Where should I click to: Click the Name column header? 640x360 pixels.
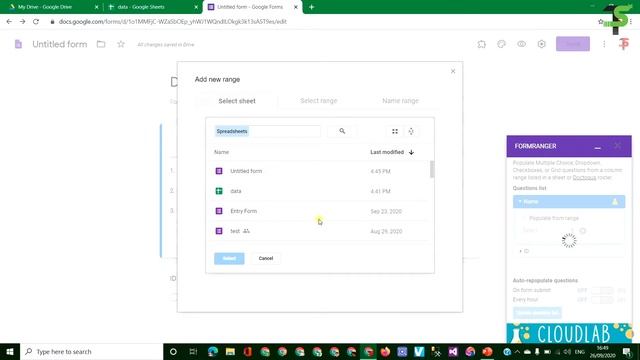pyautogui.click(x=222, y=152)
